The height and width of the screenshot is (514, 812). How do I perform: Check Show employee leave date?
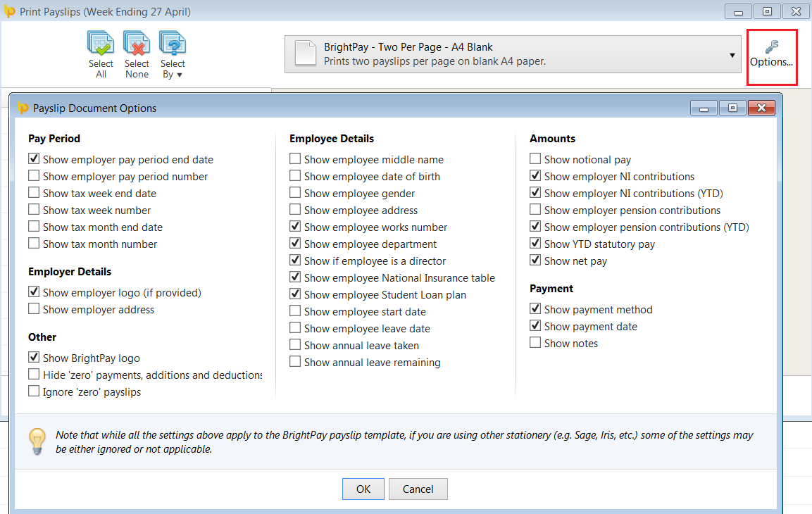[x=295, y=328]
